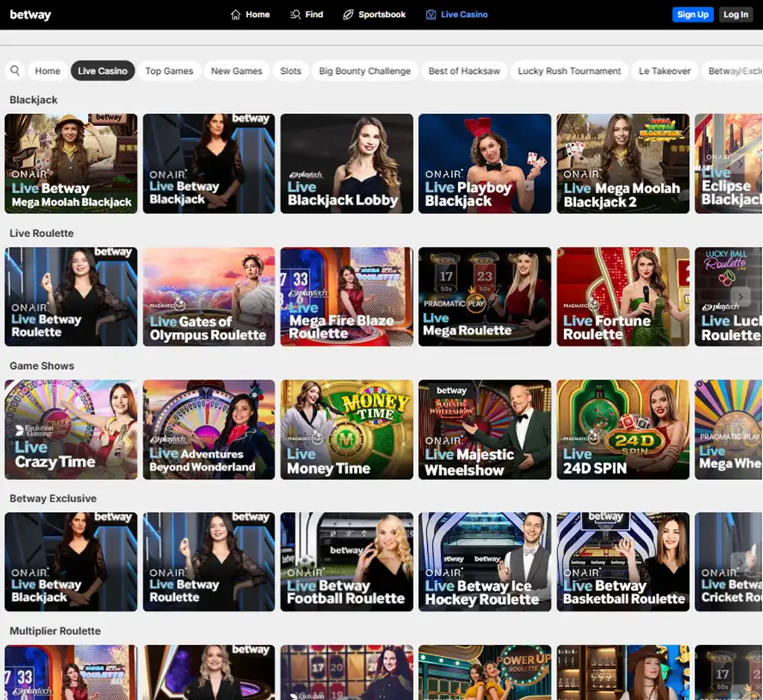Open Home from top navigation bar
763x700 pixels.
coord(250,15)
